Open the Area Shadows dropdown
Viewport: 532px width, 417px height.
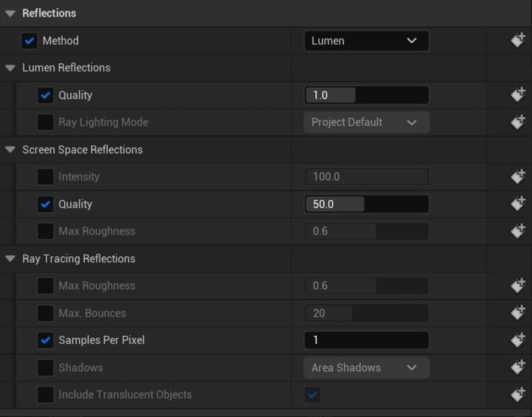click(366, 367)
